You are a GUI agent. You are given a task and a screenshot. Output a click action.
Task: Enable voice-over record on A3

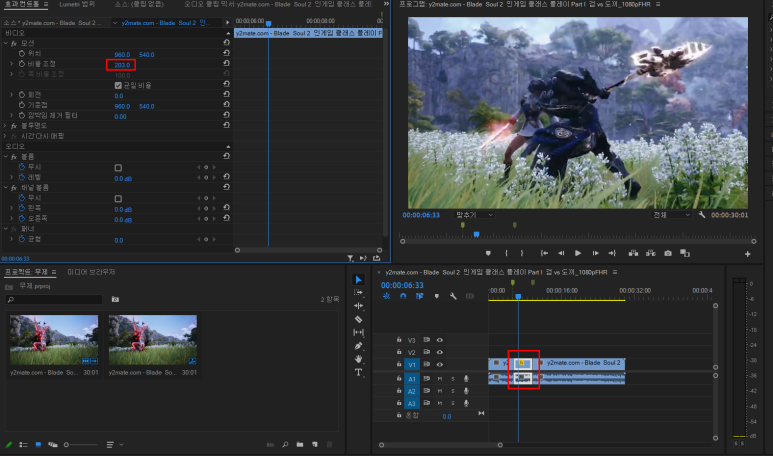pyautogui.click(x=466, y=403)
